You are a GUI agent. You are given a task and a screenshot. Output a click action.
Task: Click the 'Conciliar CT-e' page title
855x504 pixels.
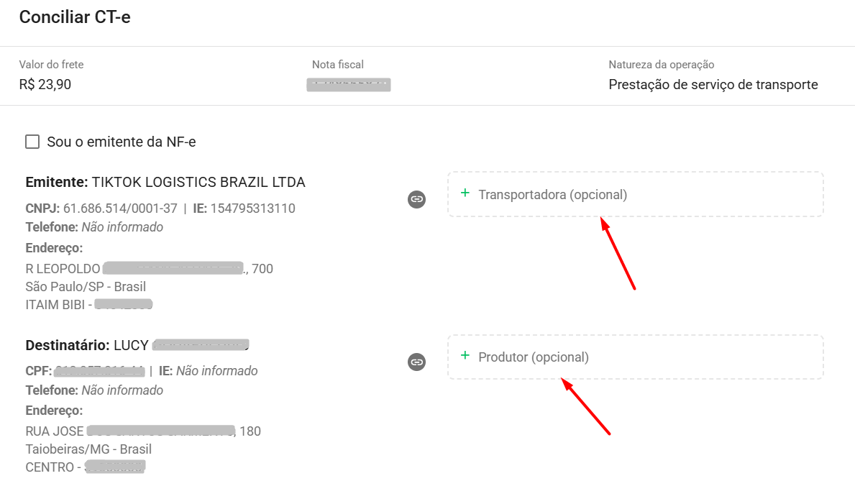coord(75,17)
